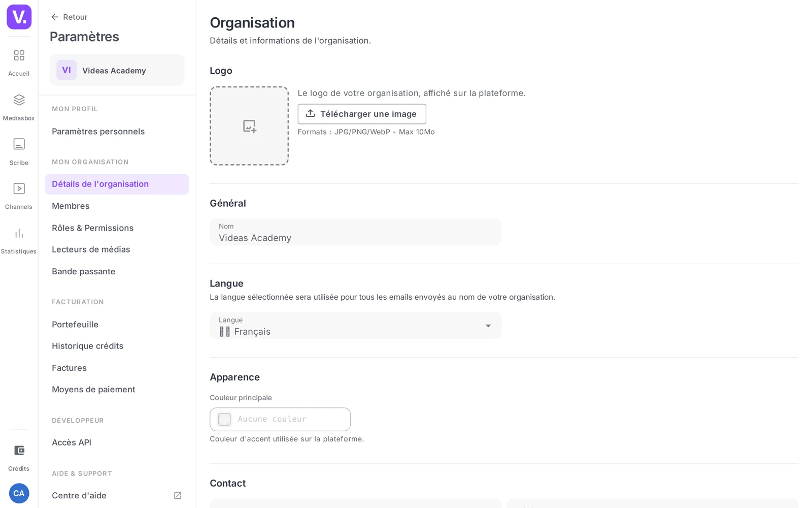
Task: Select the Videas Academy organisation card
Action: point(117,70)
